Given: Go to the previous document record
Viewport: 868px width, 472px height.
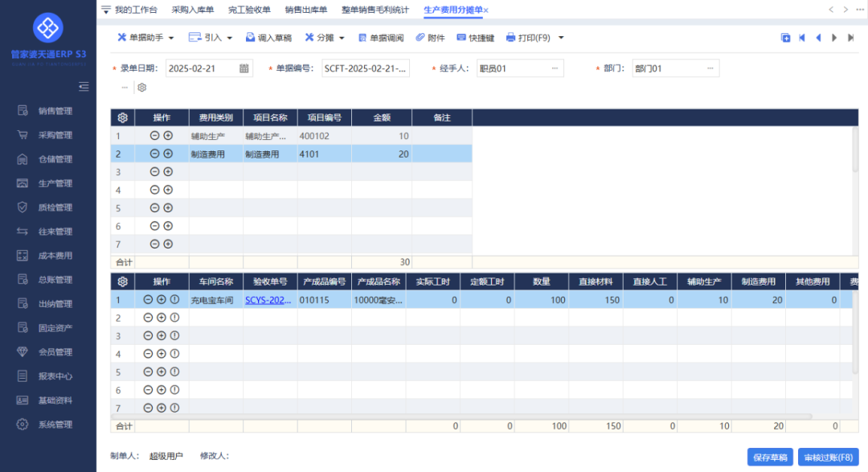Looking at the screenshot, I should pyautogui.click(x=818, y=38).
